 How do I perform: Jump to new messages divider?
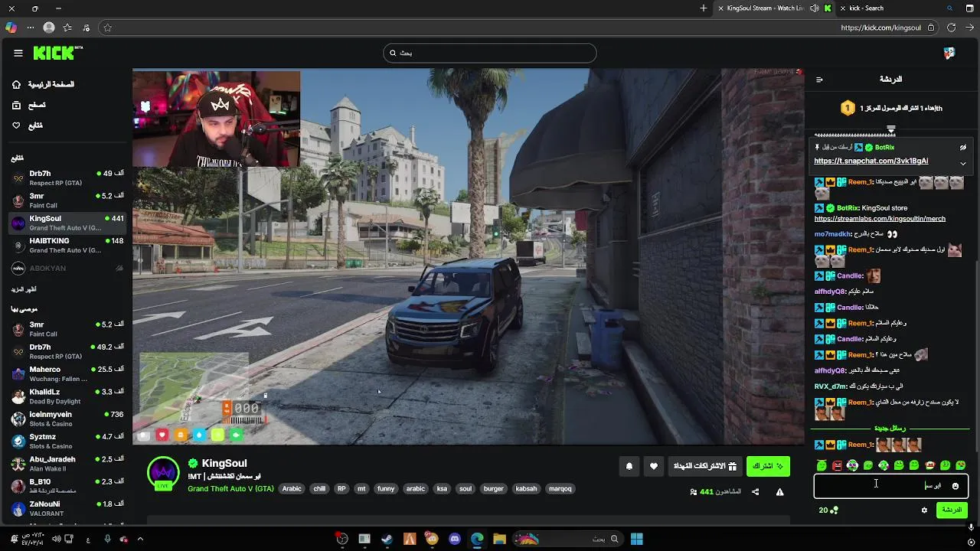click(x=890, y=429)
